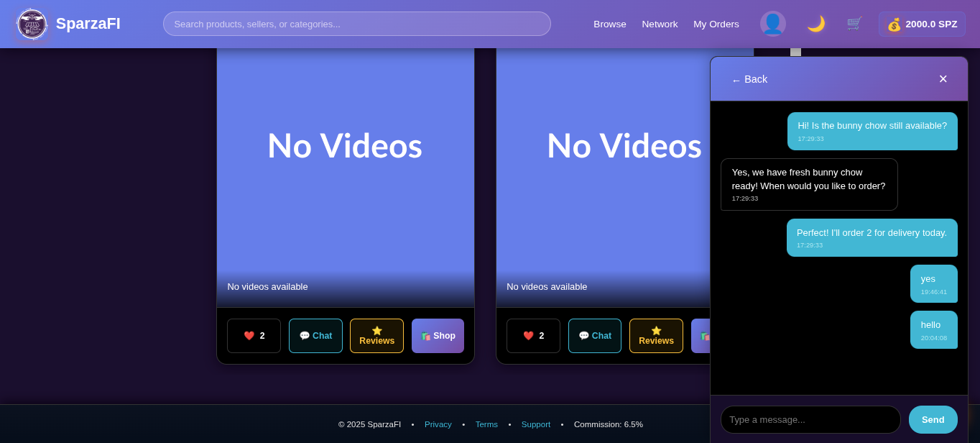The height and width of the screenshot is (443, 980).
Task: Open the Browse menu
Action: (x=610, y=24)
